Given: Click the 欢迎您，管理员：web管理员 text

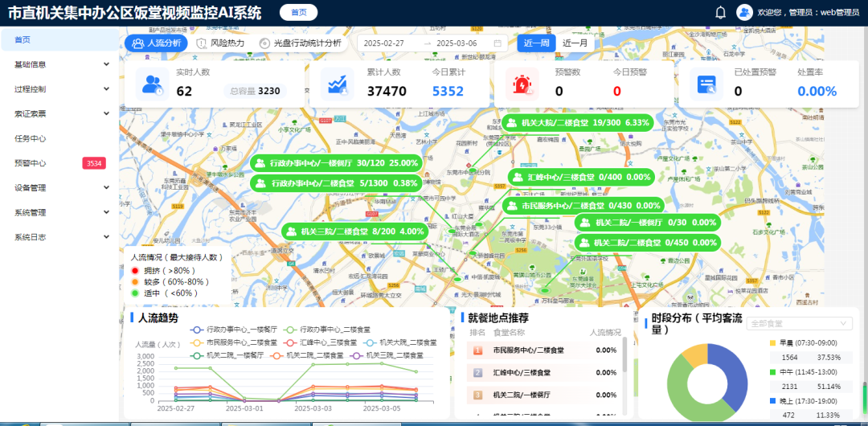Looking at the screenshot, I should tap(809, 12).
